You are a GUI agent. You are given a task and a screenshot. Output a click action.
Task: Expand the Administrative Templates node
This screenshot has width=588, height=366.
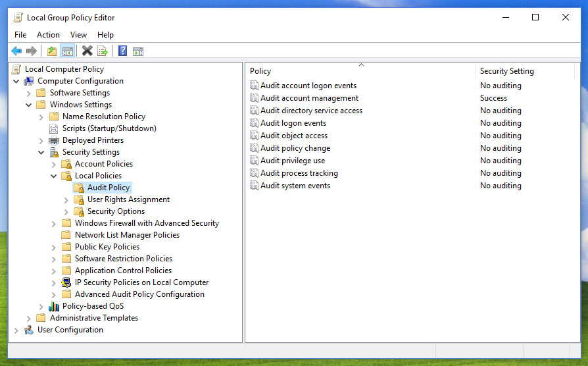point(29,319)
